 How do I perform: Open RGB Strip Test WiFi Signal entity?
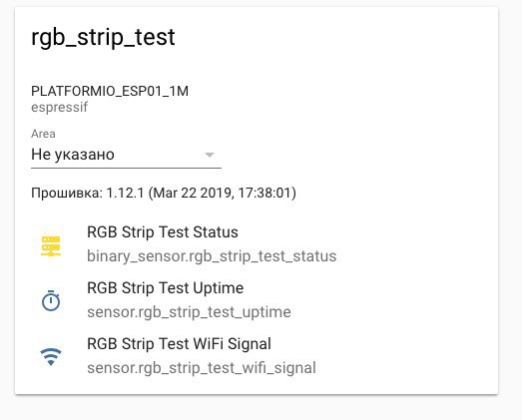[179, 344]
